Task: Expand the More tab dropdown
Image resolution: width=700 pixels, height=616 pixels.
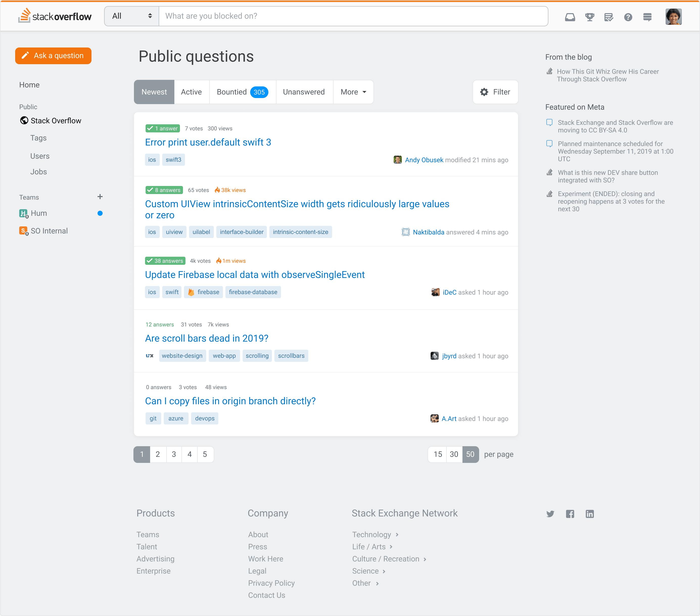Action: [353, 92]
